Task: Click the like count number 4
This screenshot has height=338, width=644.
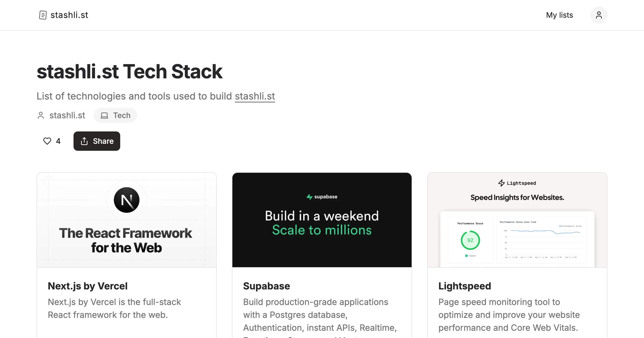Action: [58, 141]
